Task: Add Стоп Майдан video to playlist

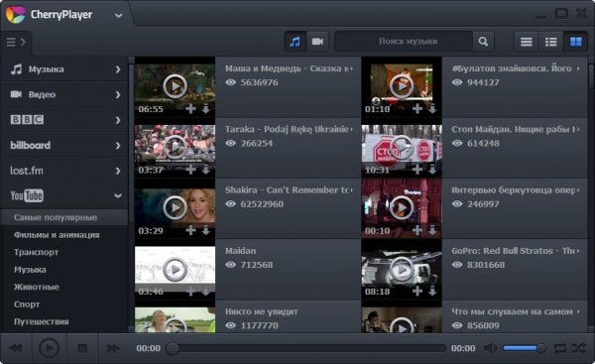Action: click(x=417, y=170)
